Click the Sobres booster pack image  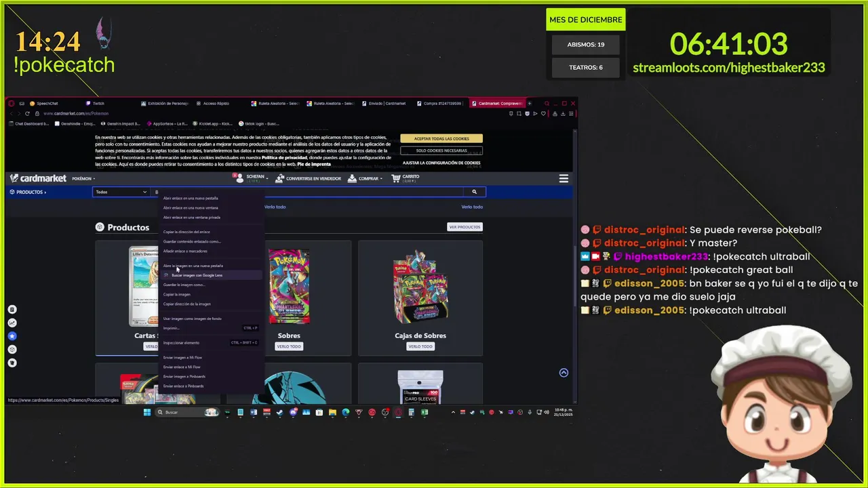(289, 286)
